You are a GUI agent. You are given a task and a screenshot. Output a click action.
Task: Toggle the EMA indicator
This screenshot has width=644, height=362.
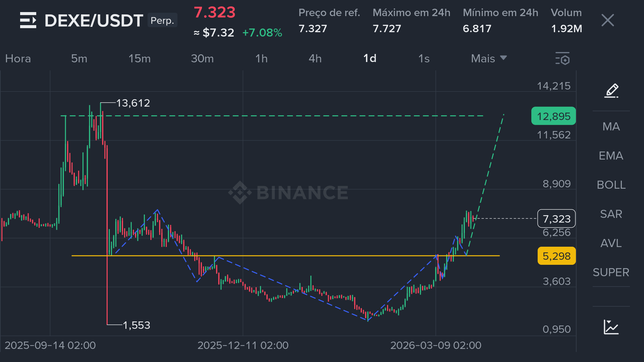tap(611, 156)
